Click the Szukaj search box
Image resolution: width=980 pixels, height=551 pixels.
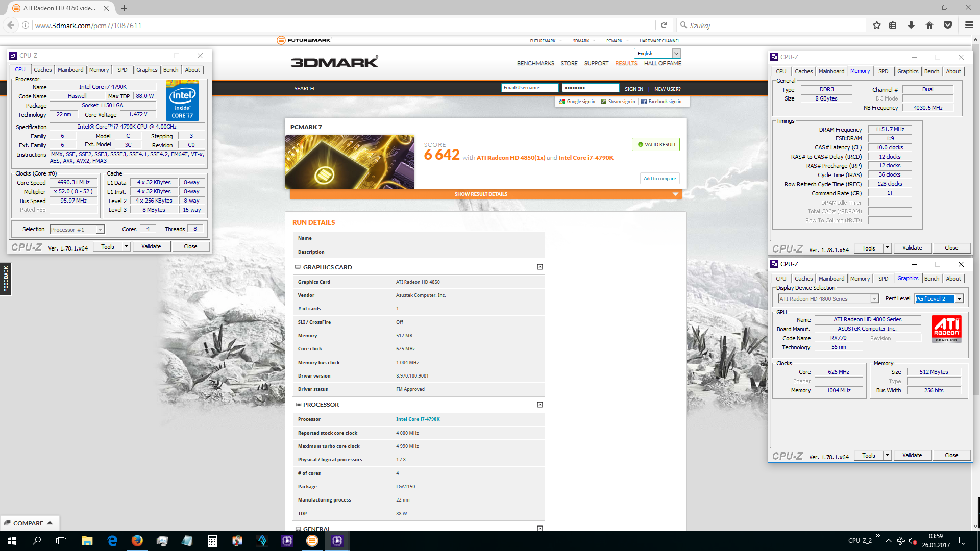pos(771,25)
